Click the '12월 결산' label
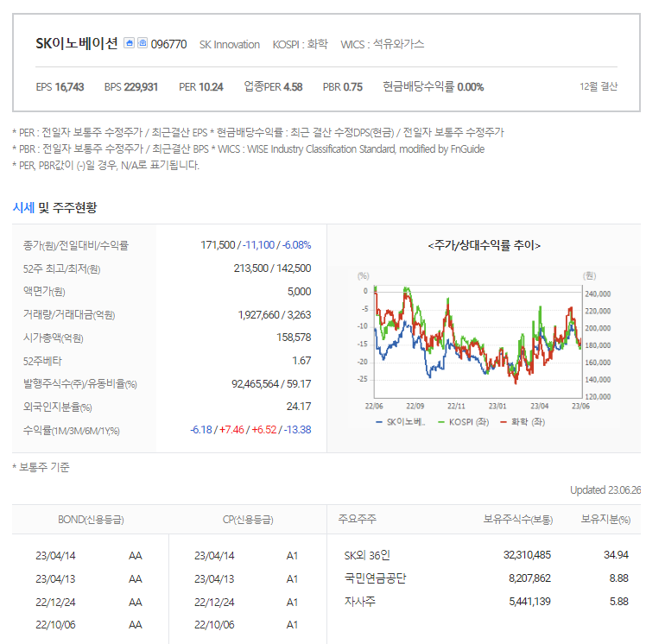Screen dimensions: 646x644 (598, 86)
